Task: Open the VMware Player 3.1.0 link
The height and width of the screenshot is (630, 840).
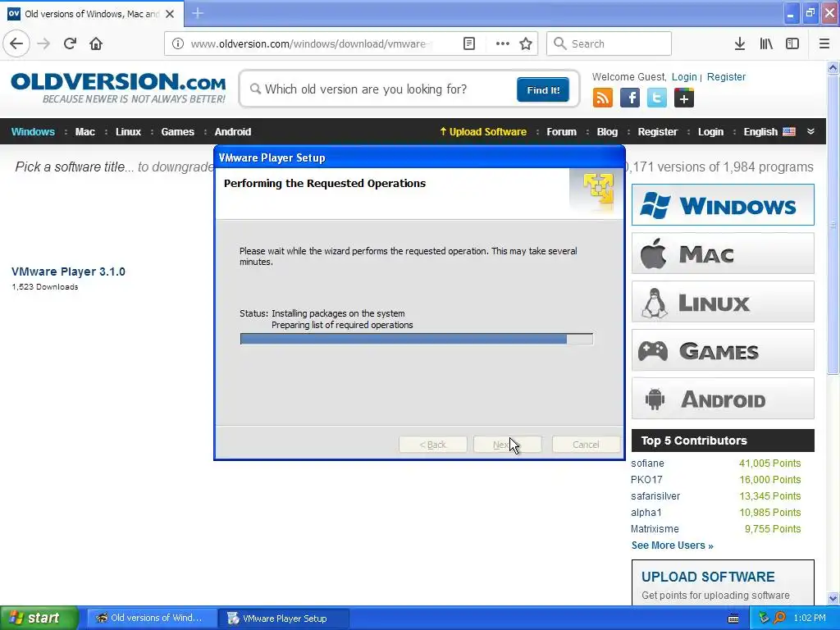Action: 68,272
